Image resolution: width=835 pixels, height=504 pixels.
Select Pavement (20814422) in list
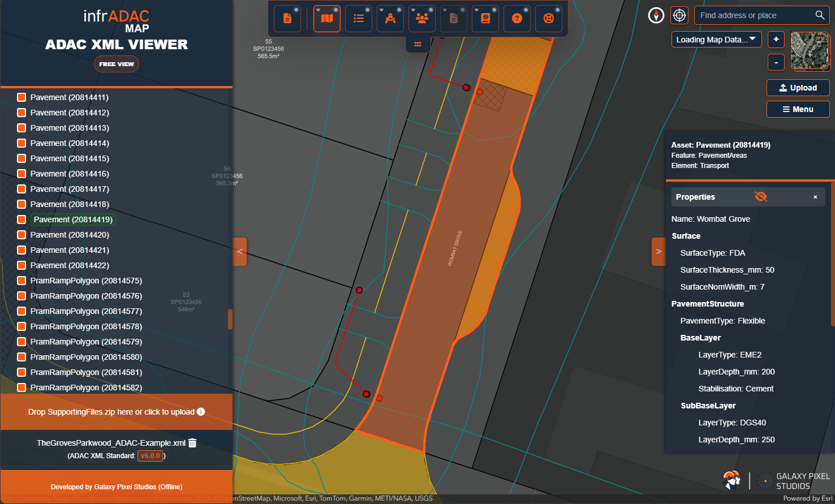(x=70, y=265)
